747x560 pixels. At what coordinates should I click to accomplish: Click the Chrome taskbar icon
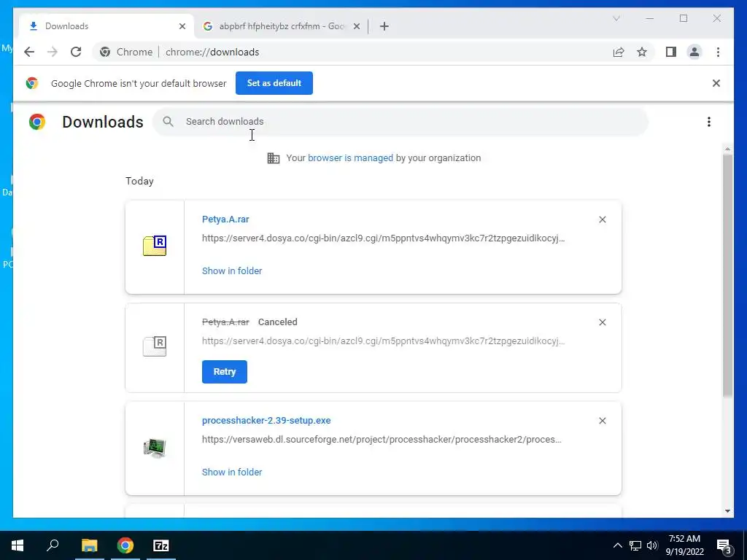pos(125,545)
